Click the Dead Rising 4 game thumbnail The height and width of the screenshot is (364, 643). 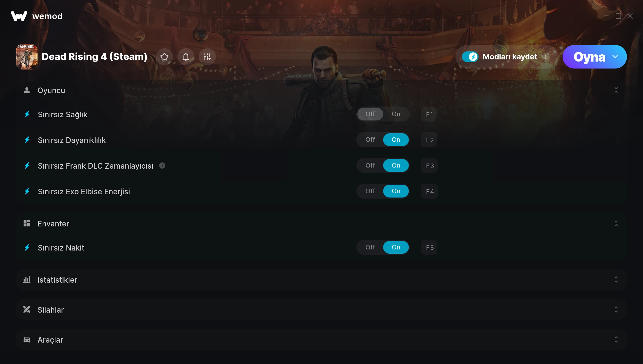click(27, 57)
